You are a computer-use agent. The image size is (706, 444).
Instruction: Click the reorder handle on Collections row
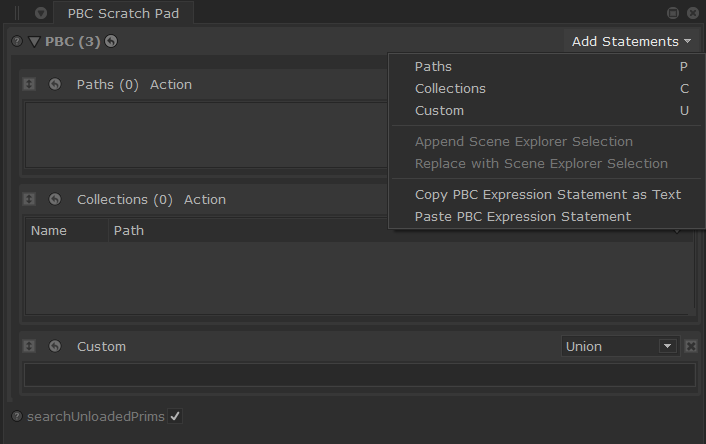[29, 200]
